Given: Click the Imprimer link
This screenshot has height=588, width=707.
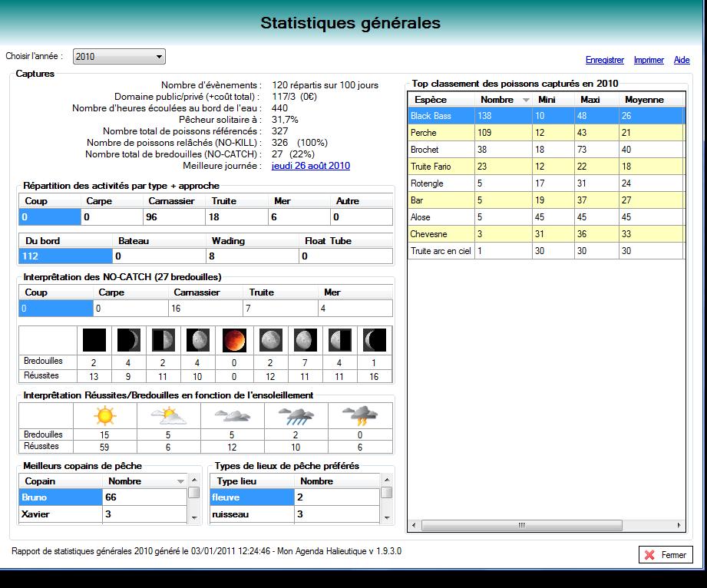Looking at the screenshot, I should (x=649, y=60).
